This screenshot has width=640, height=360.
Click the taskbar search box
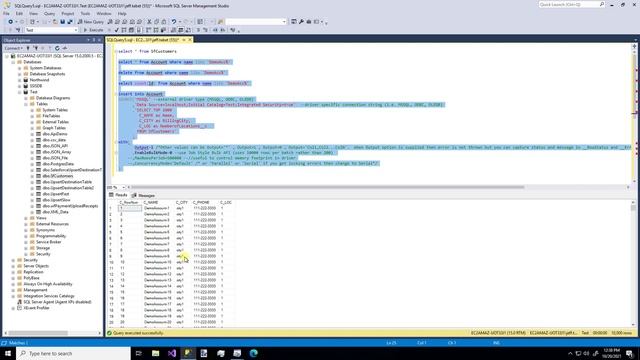click(73, 353)
